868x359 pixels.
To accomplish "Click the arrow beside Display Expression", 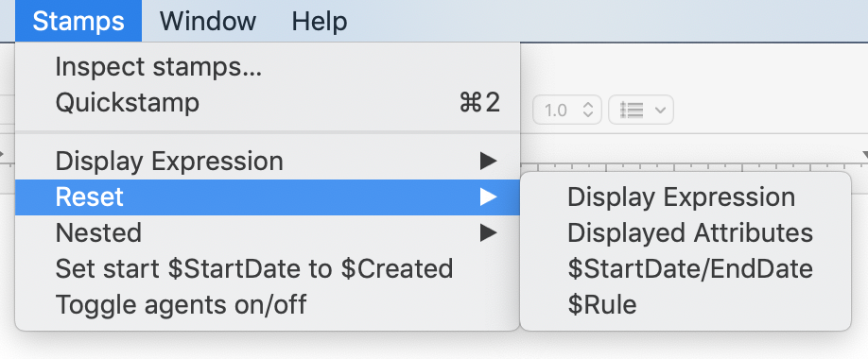I will coord(488,162).
